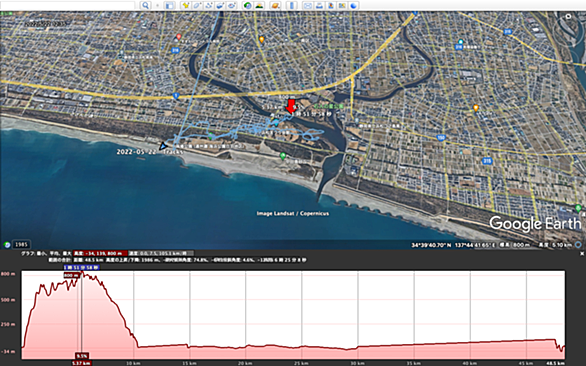Click the Save Image icon
Viewport: 586px width, 366px height.
[331, 5]
